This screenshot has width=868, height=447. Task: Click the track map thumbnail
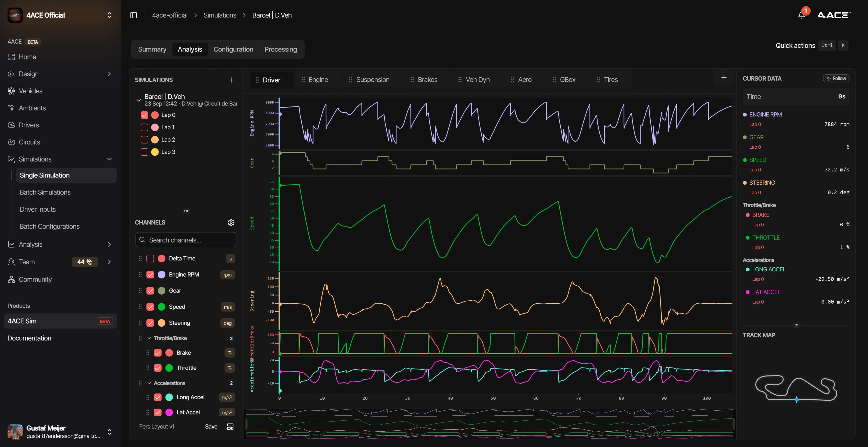796,388
